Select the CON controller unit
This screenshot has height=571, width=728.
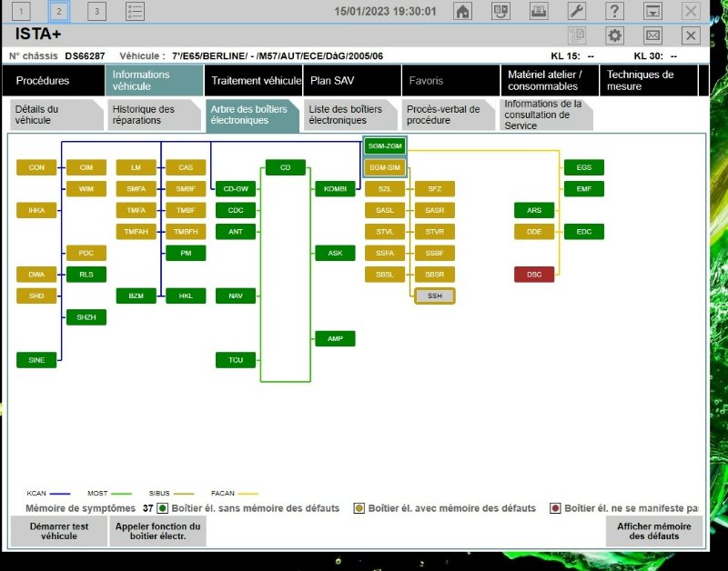(x=36, y=167)
